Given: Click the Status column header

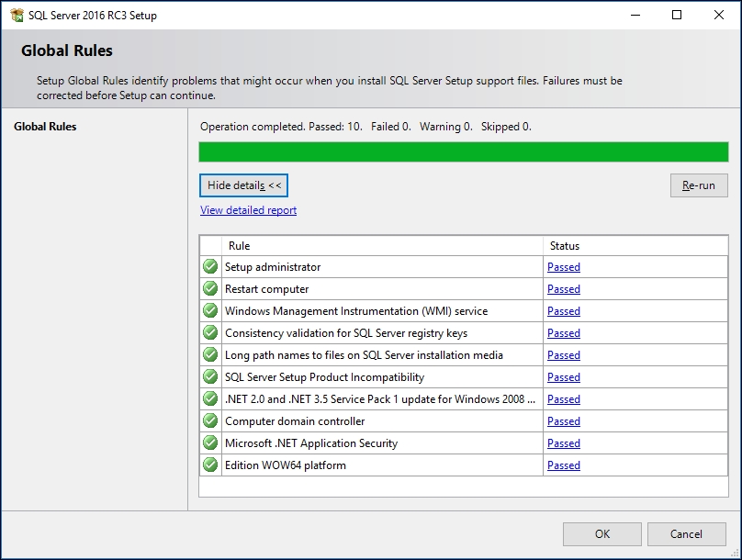Looking at the screenshot, I should click(635, 246).
